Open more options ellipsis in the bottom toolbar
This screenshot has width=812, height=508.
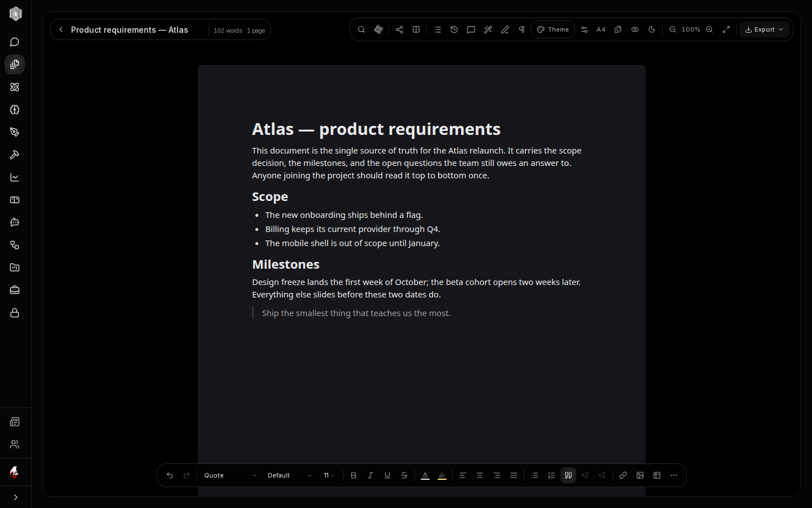tap(674, 475)
